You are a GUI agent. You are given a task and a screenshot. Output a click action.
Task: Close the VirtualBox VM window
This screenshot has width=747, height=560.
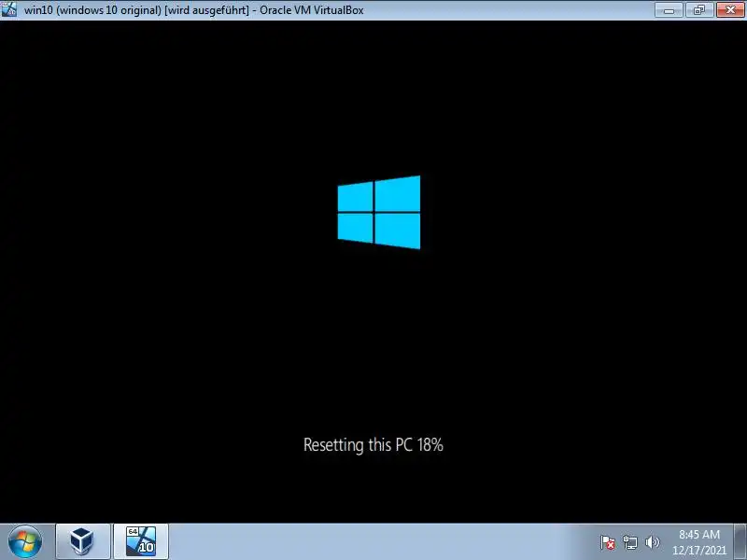[730, 9]
